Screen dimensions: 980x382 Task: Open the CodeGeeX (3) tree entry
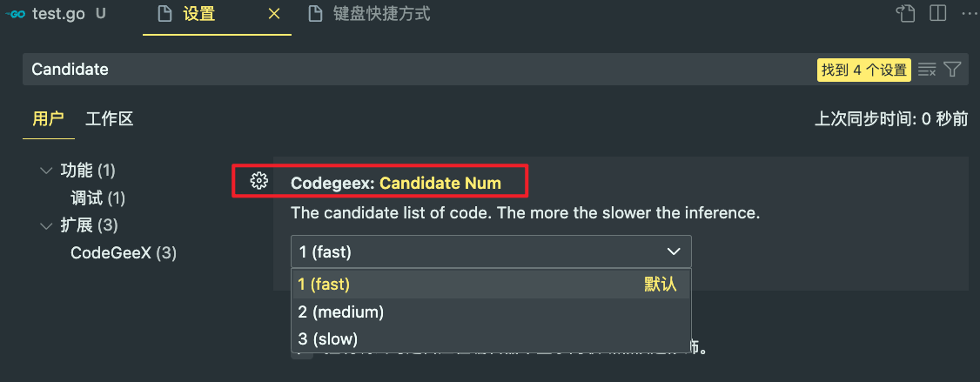(124, 252)
